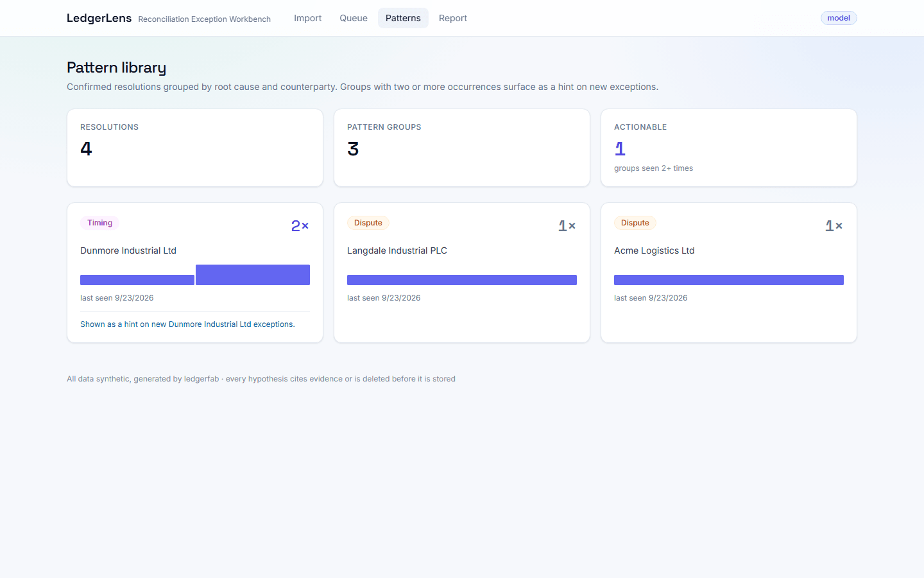Click the Langdale Industrial occurrence bar
Image resolution: width=924 pixels, height=578 pixels.
(x=462, y=280)
